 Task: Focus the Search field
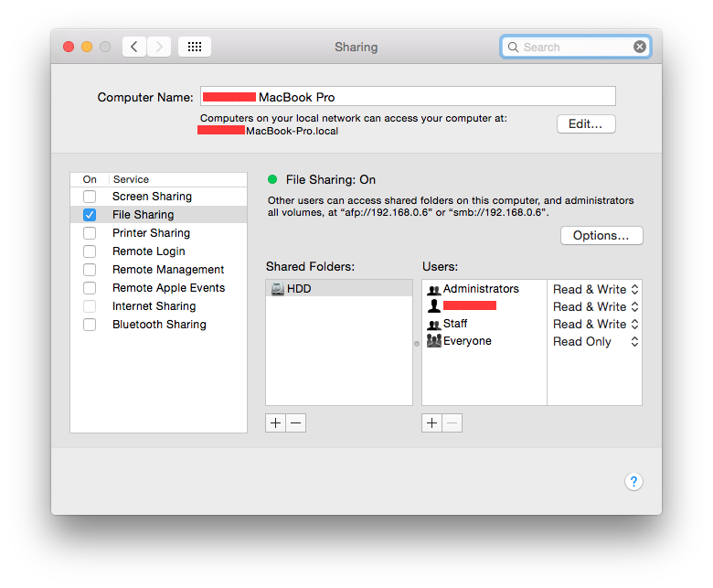point(576,47)
